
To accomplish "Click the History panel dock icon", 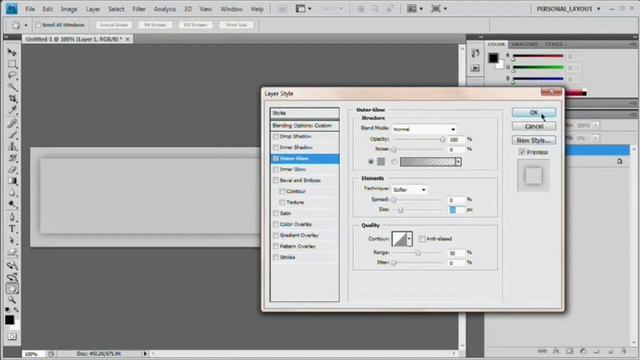I will (x=475, y=53).
